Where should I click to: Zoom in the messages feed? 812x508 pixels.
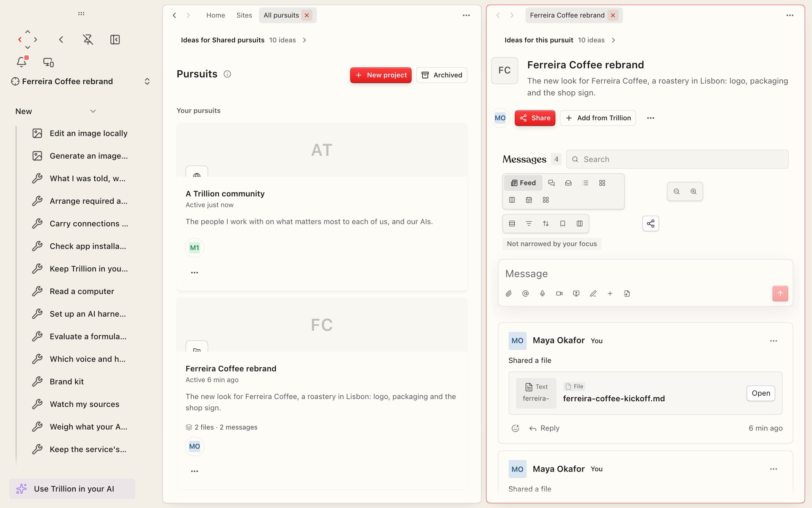[693, 191]
